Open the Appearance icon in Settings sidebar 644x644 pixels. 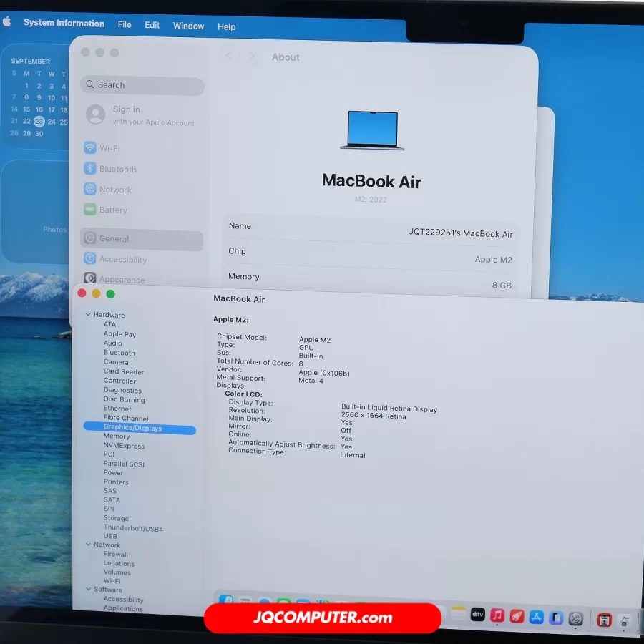click(x=90, y=278)
